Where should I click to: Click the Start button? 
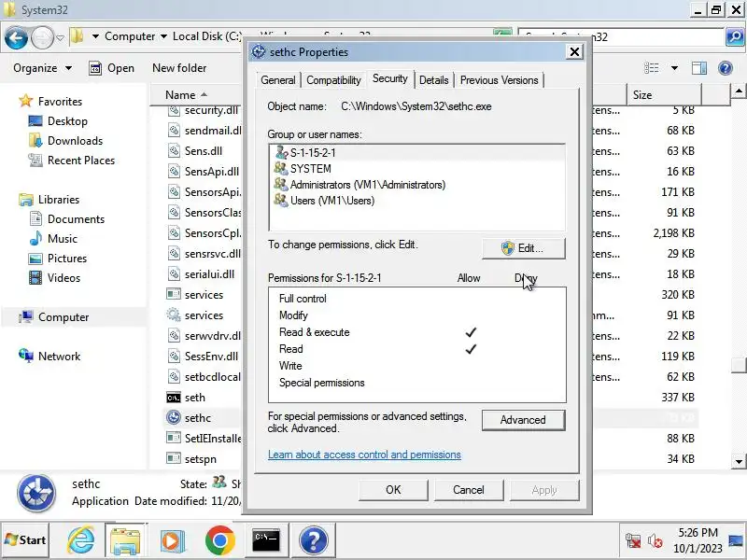pyautogui.click(x=25, y=540)
